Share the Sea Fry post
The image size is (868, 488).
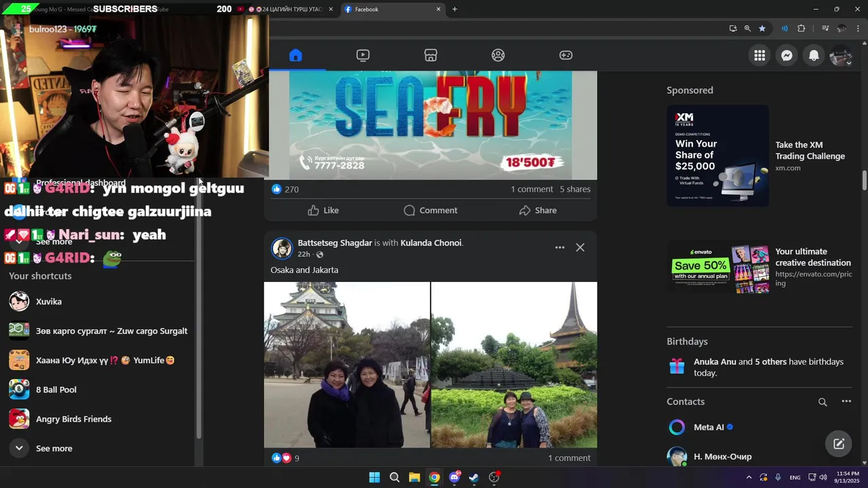pos(538,210)
